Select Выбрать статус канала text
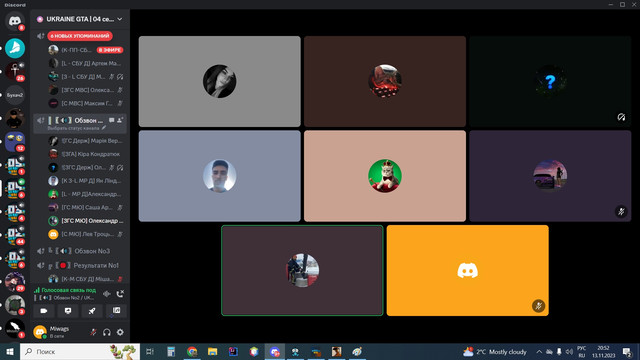Image resolution: width=640 pixels, height=360 pixels. point(73,128)
